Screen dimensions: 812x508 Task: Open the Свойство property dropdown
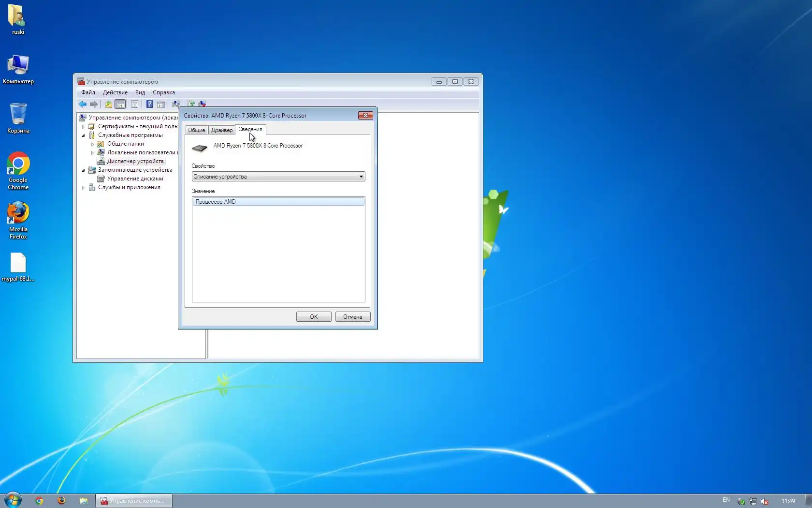[278, 177]
